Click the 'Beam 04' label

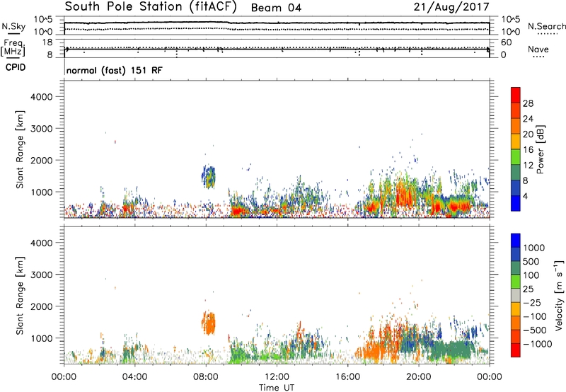276,8
